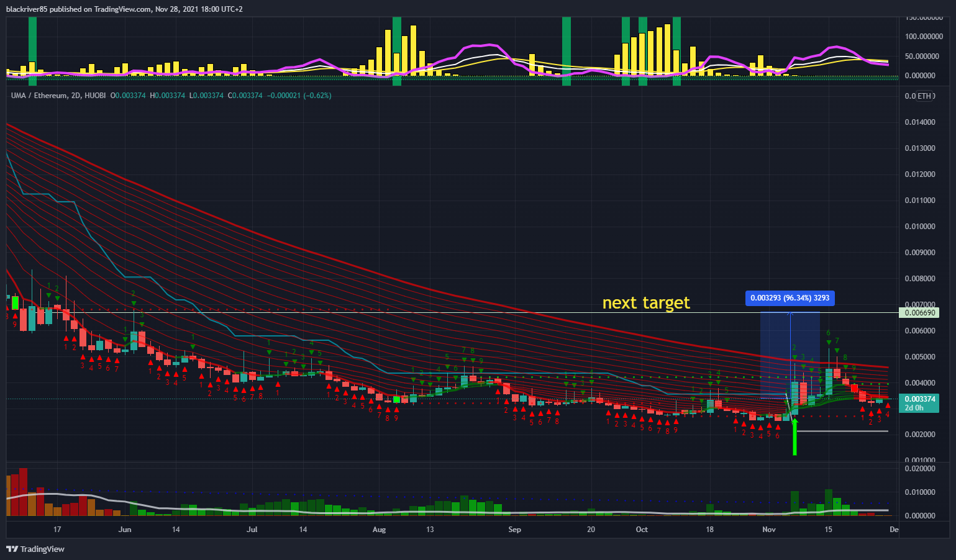Image resolution: width=956 pixels, height=560 pixels.
Task: Click the 0.011000 price axis label
Action: coord(920,201)
